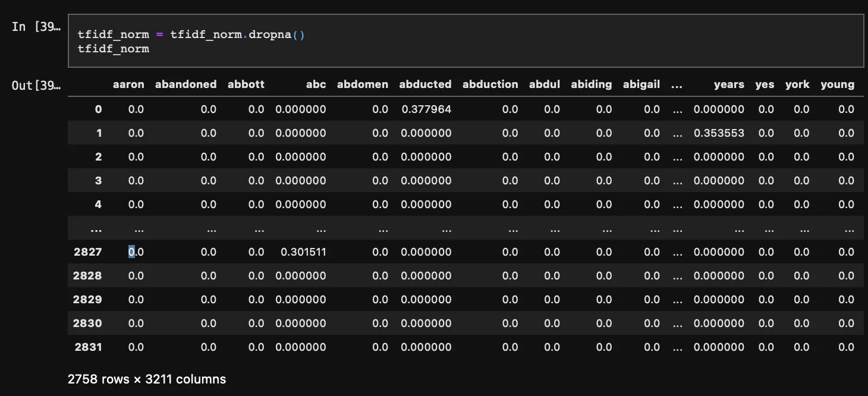Click row index 2827

pos(87,252)
